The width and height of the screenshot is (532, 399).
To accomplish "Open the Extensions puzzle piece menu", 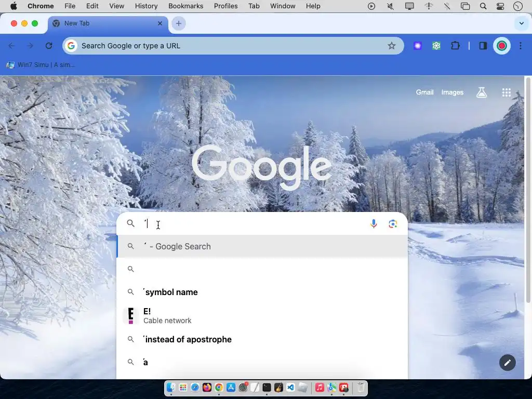I will click(x=455, y=46).
